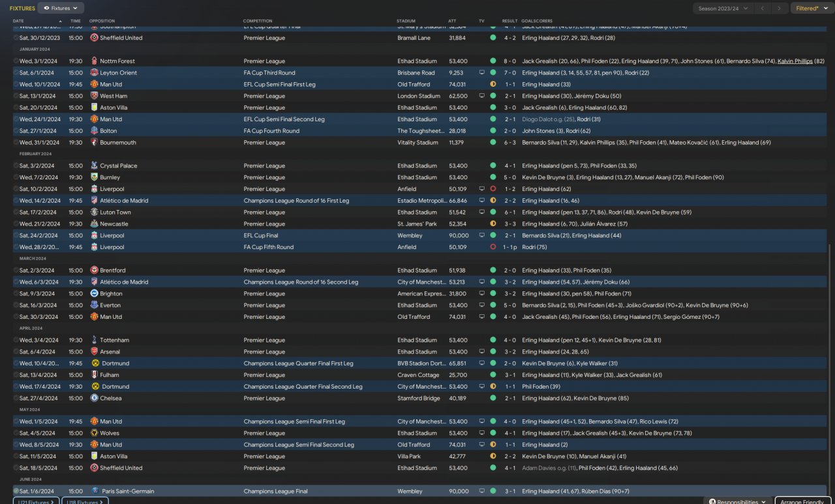This screenshot has width=835, height=504.
Task: Click the TV icon on the West Ham row
Action: click(x=482, y=96)
